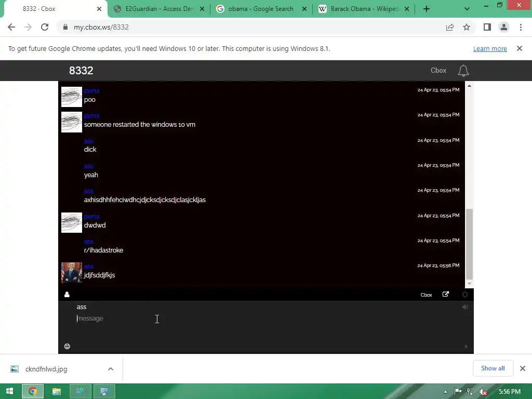
Task: Click the chat scroll up arrow
Action: coord(469,86)
